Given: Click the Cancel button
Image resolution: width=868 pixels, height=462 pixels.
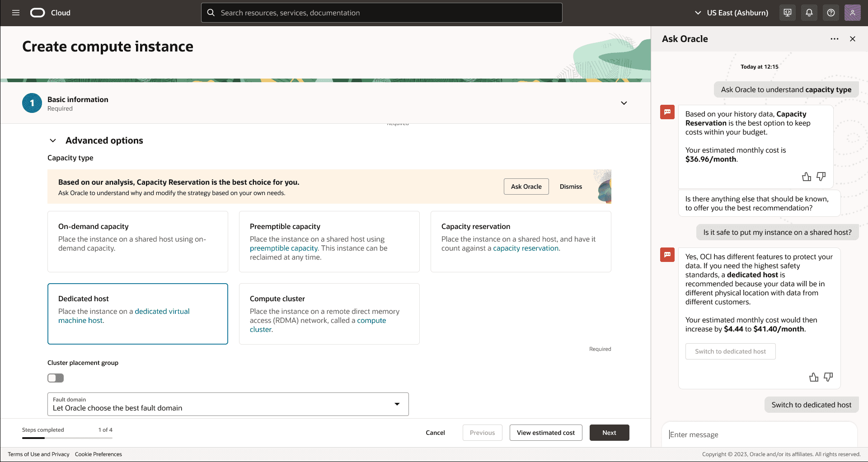Looking at the screenshot, I should click(435, 433).
